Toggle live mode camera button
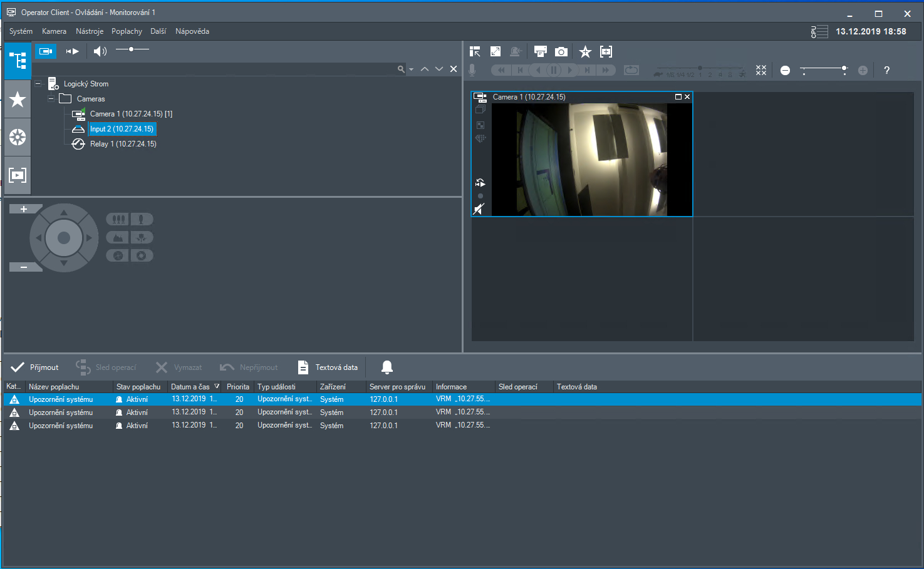Image resolution: width=924 pixels, height=569 pixels. coord(46,51)
